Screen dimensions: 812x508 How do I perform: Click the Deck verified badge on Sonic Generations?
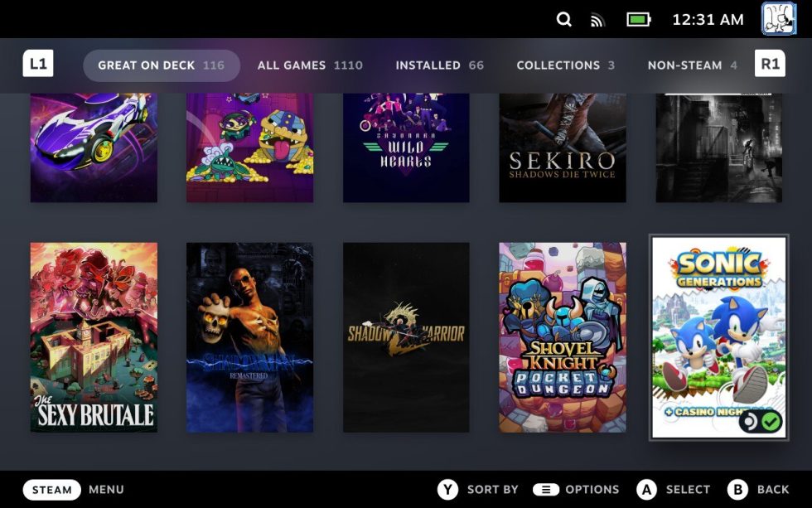tap(761, 422)
